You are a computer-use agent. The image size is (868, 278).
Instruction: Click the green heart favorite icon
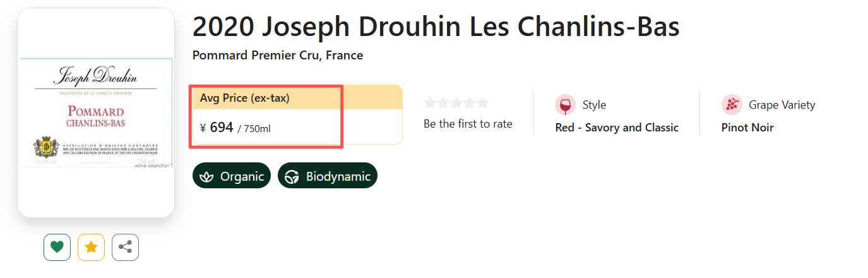57,247
